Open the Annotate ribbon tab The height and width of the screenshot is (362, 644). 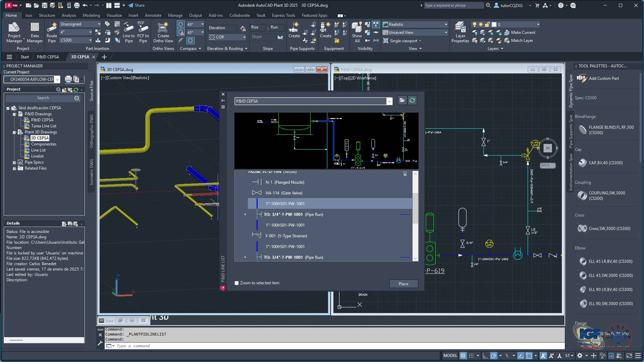tap(153, 15)
